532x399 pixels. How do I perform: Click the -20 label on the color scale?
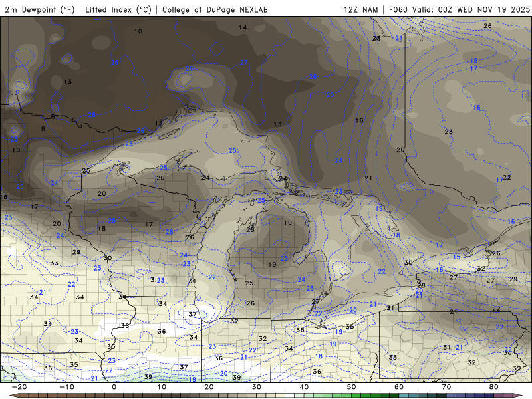coord(19,387)
